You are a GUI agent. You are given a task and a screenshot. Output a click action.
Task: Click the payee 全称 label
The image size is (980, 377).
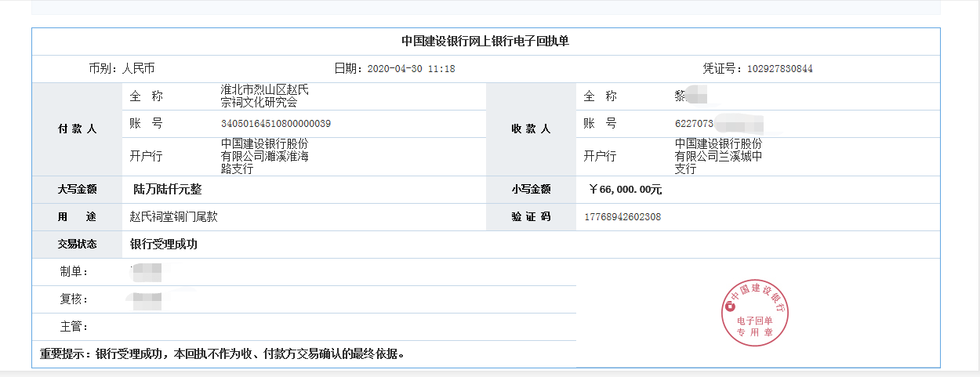pos(600,96)
